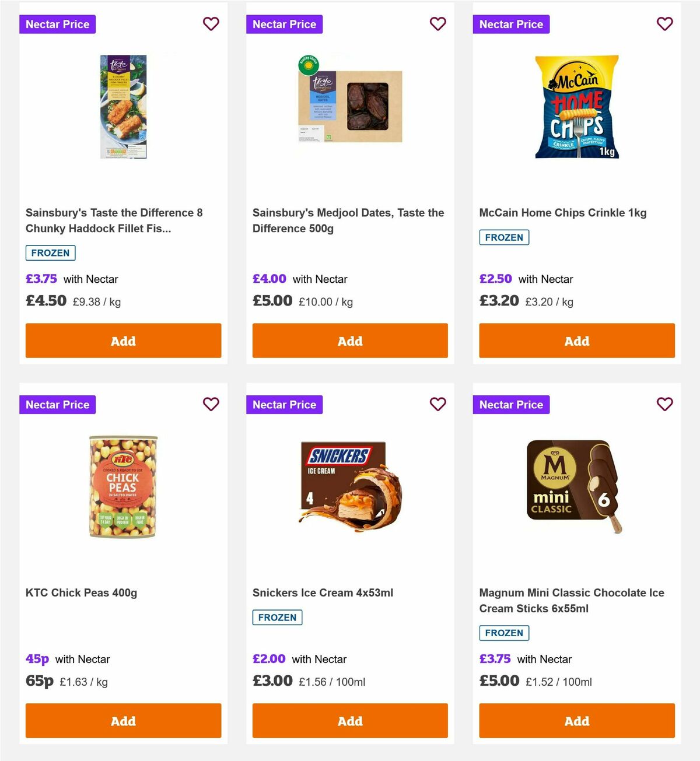
Task: Click the heart on the Haddock Fillet card
Action: pos(211,24)
